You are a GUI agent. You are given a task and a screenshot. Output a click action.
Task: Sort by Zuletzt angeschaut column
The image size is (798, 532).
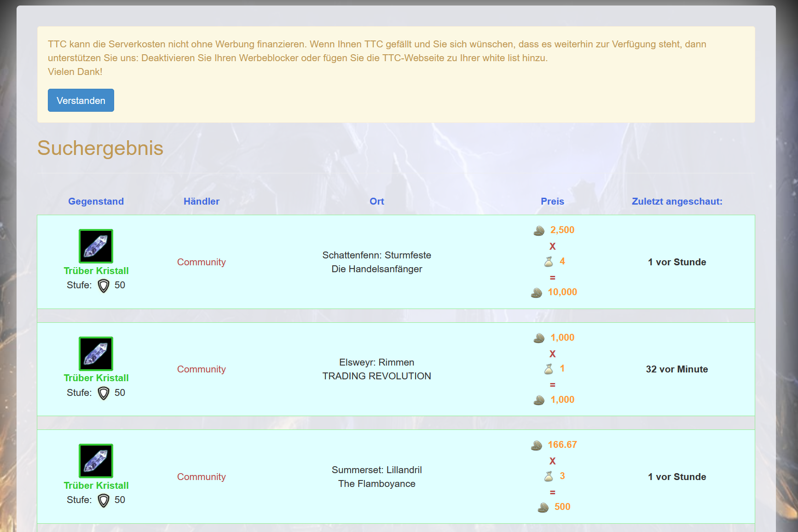pos(677,201)
